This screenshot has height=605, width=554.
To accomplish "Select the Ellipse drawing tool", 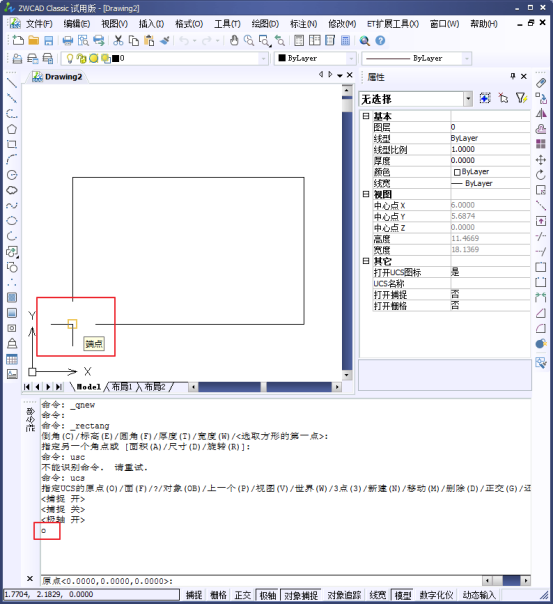I will [x=12, y=221].
